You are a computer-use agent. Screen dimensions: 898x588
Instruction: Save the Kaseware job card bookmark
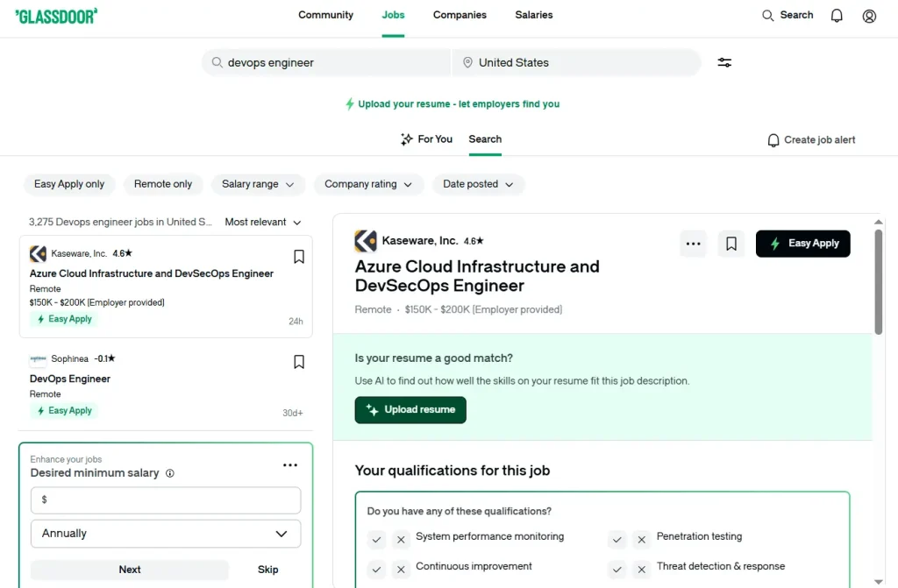(x=299, y=257)
